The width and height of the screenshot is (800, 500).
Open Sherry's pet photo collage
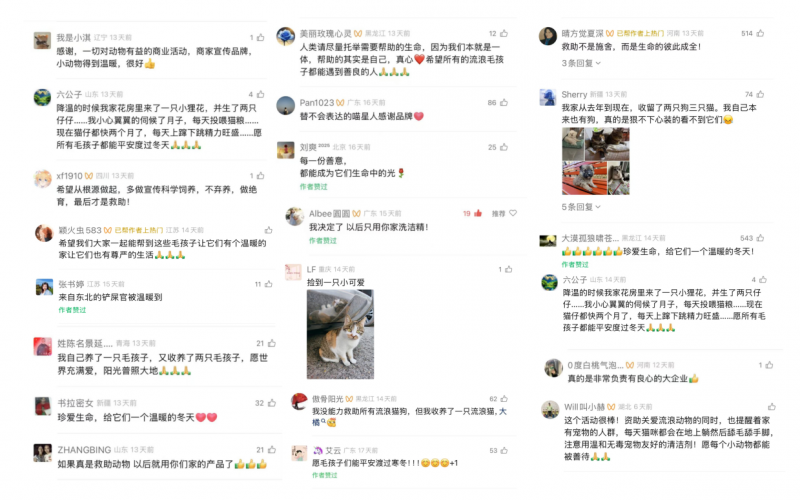[595, 161]
